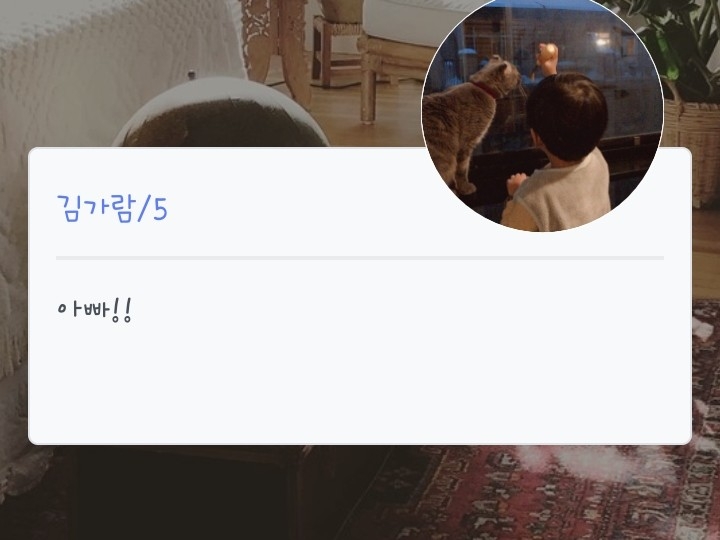720x540 pixels.
Task: Click the child's beige vest in profile photo
Action: pyautogui.click(x=558, y=193)
